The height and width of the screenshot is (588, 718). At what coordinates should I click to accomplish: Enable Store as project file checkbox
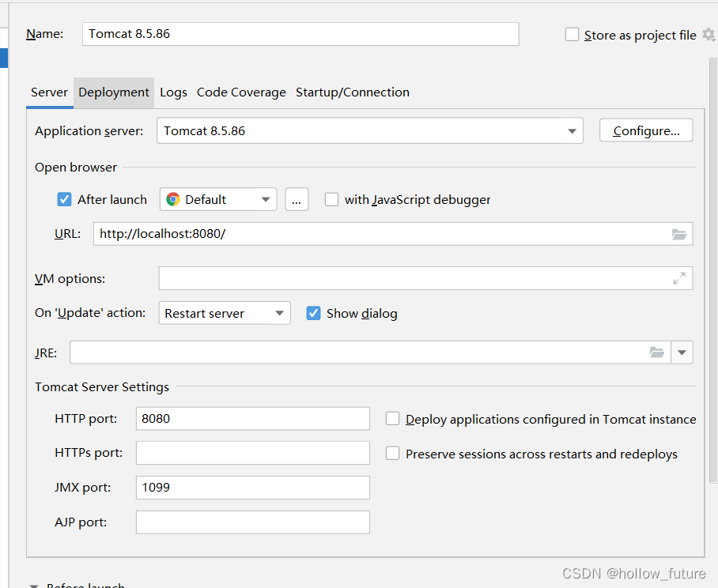tap(572, 34)
